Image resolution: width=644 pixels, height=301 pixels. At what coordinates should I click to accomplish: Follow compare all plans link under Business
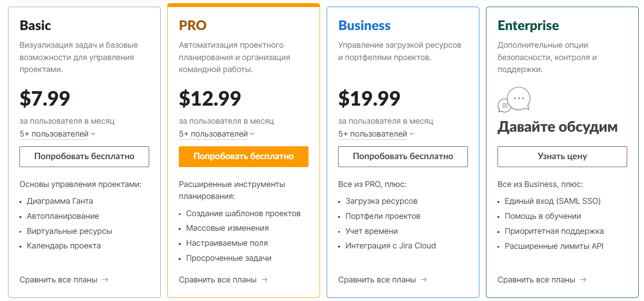377,279
